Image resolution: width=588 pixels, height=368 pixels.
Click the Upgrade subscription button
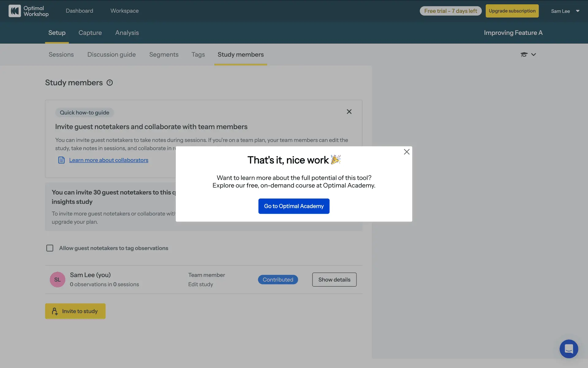point(512,11)
